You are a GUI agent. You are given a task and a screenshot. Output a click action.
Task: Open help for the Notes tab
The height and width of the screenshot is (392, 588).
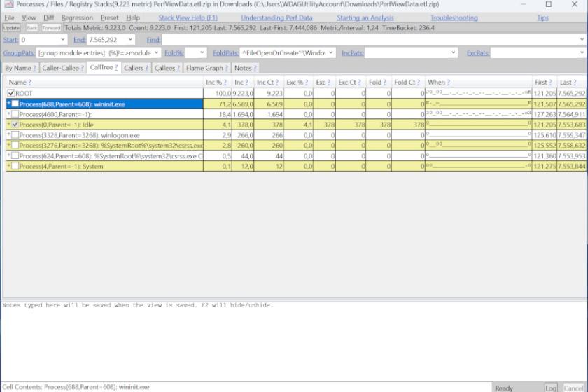coord(255,69)
